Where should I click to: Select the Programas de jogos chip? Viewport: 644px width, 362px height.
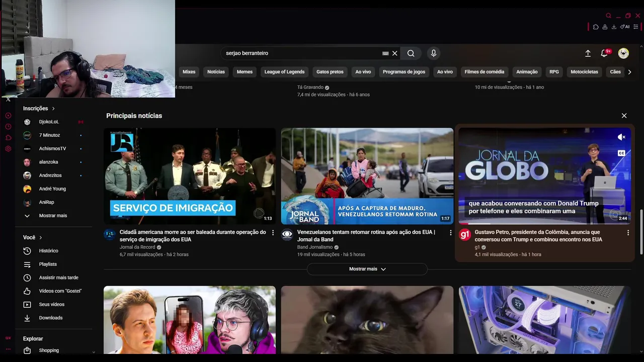point(404,72)
